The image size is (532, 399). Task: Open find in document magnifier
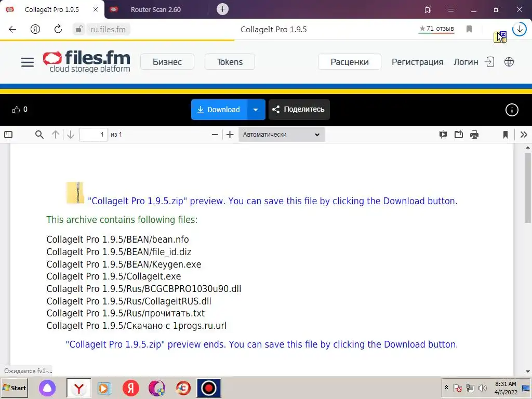click(39, 135)
